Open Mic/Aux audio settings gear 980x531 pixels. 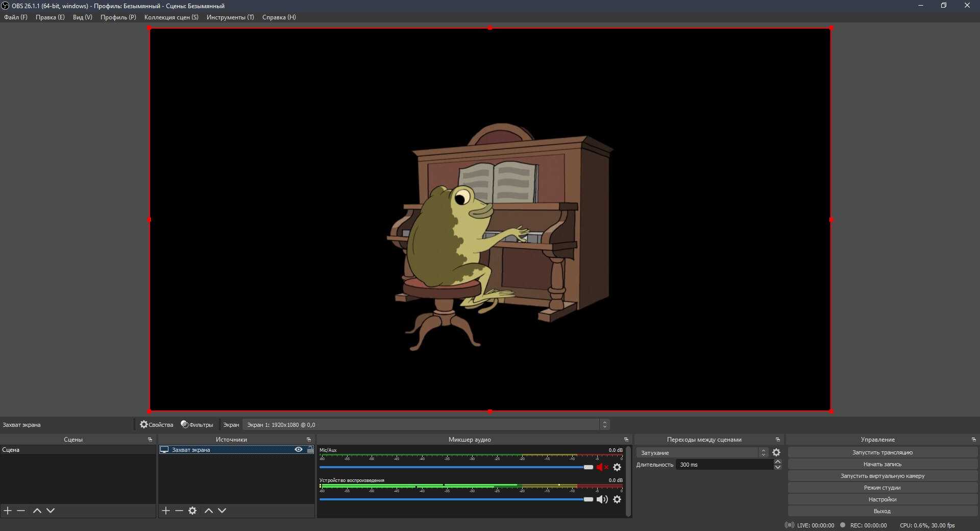(617, 467)
